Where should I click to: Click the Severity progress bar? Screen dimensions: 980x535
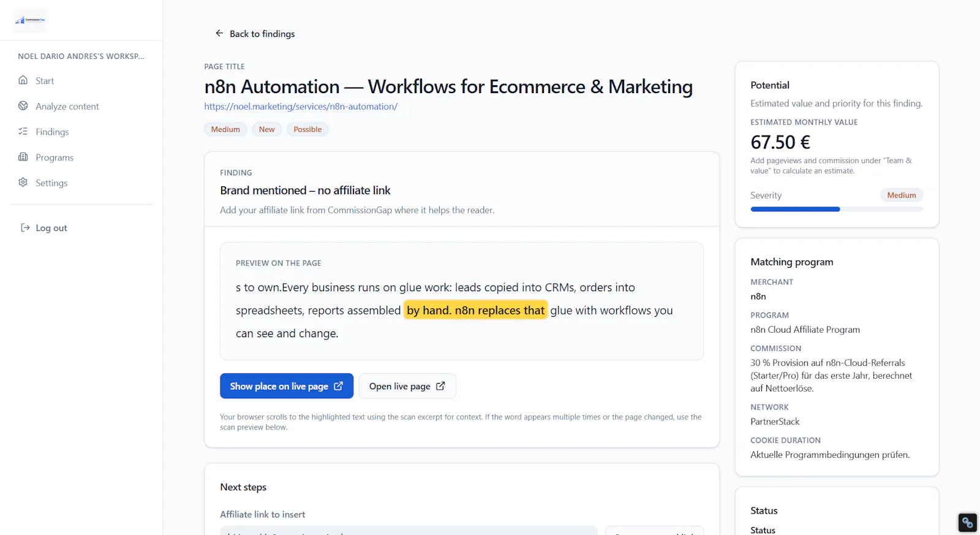click(x=837, y=210)
